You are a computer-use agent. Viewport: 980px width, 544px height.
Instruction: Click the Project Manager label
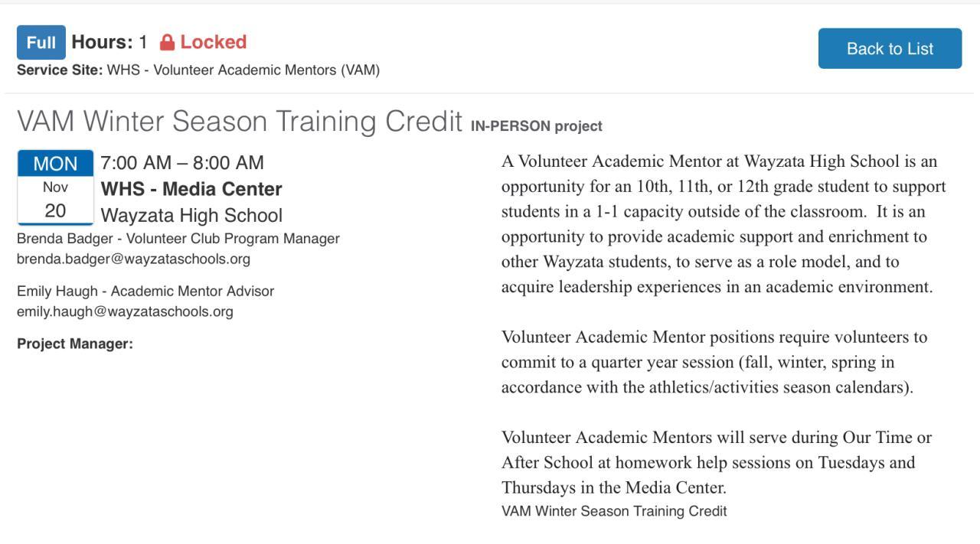tap(75, 344)
